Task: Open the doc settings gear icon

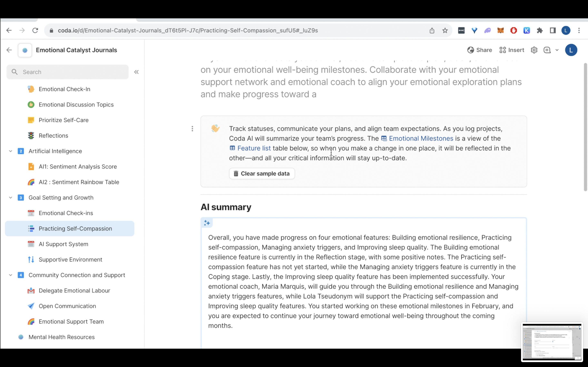Action: coord(534,50)
